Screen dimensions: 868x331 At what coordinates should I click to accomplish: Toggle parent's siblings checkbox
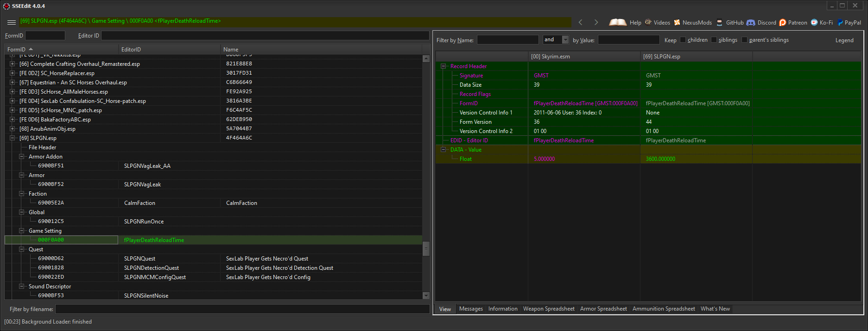(744, 40)
